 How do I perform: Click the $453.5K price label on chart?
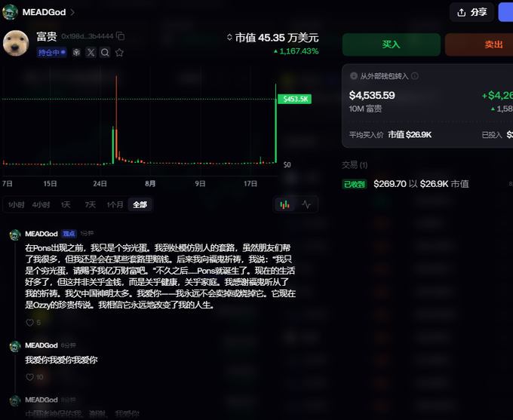coord(295,99)
